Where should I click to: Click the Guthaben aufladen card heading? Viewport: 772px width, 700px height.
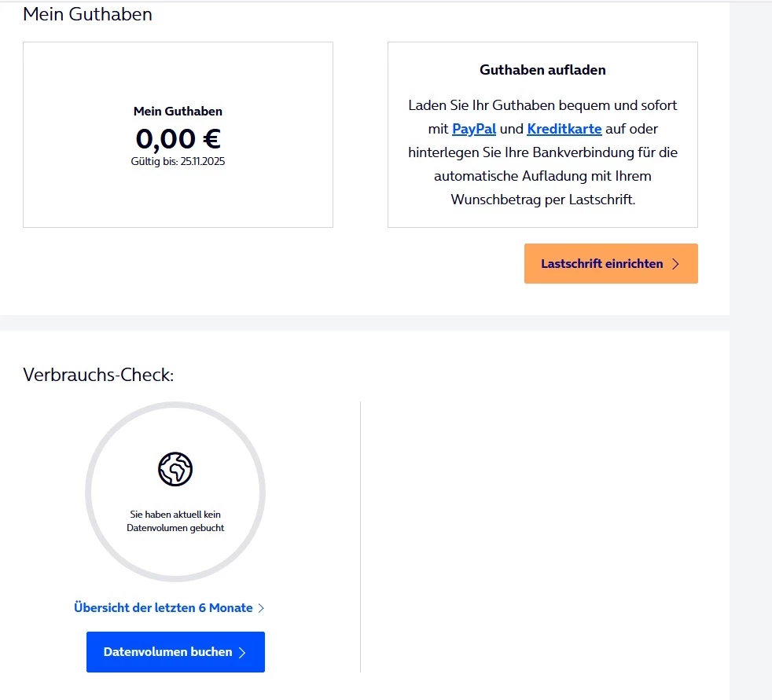542,70
